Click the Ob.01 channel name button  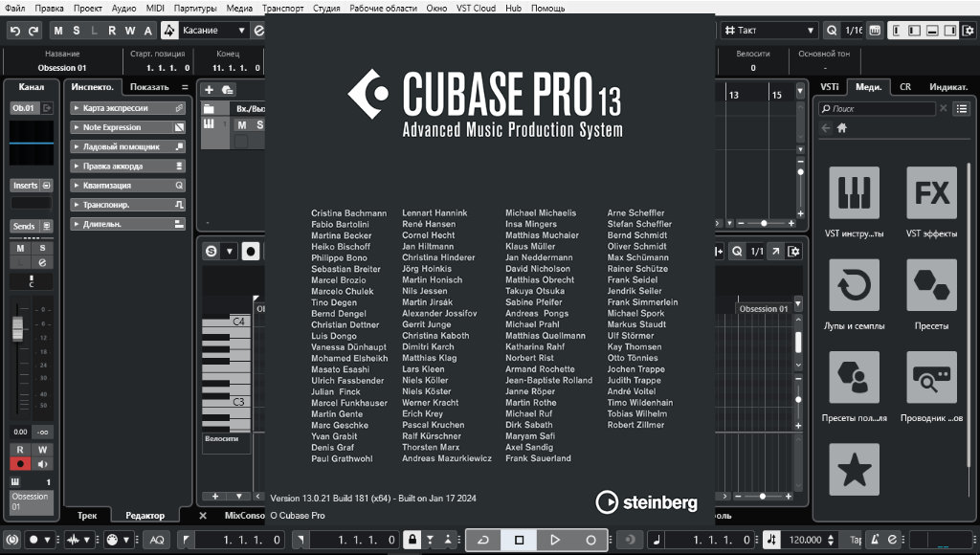coord(24,108)
